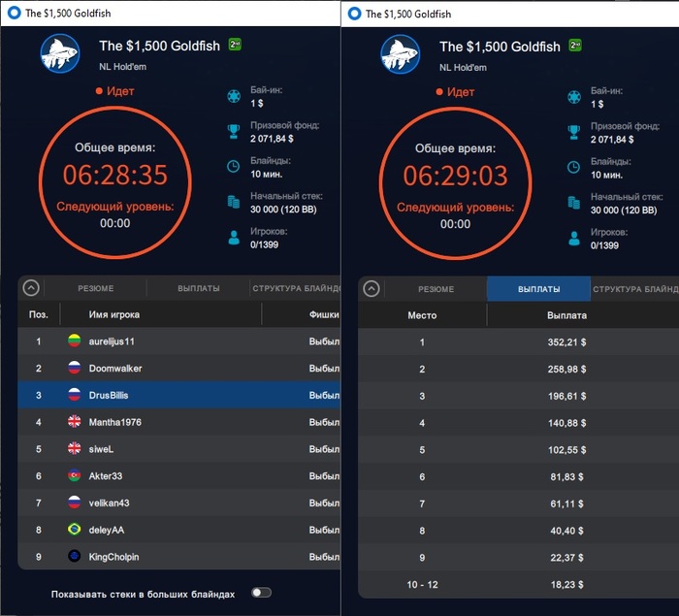Select the Mantha1976 player row
Screen dimensions: 679x616
[179, 422]
